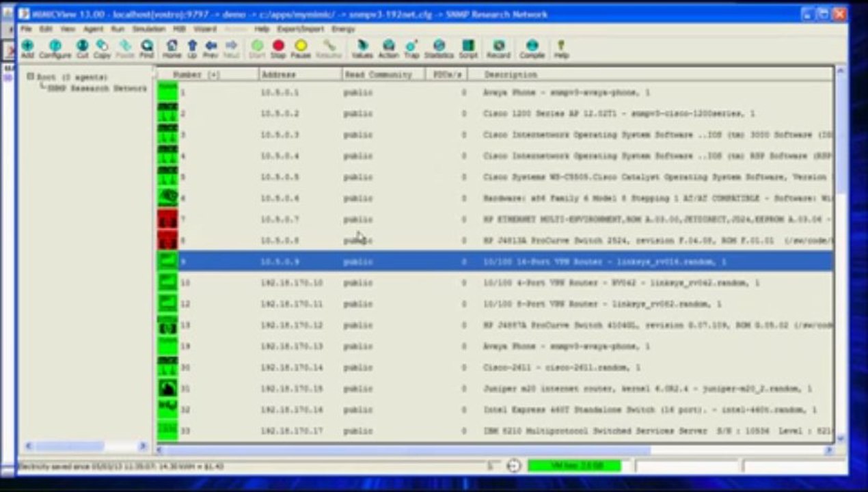The height and width of the screenshot is (492, 868).
Task: Open the Action toolbar icon
Action: click(x=388, y=49)
